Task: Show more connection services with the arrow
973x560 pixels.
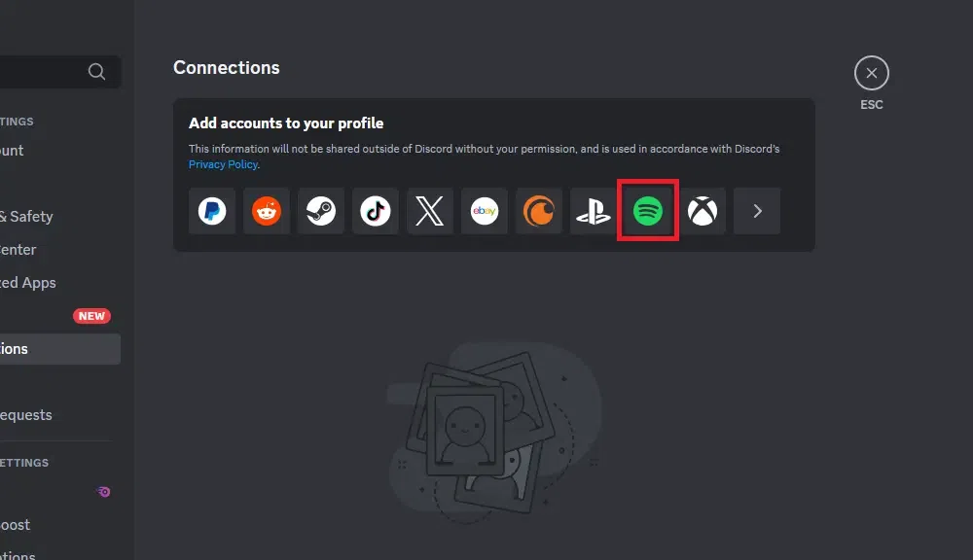Action: point(757,211)
